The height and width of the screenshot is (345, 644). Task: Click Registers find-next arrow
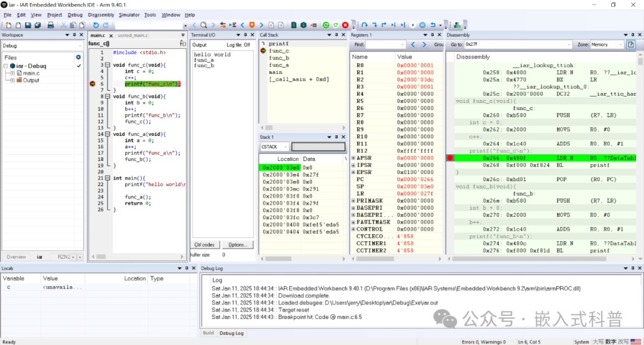tap(425, 44)
